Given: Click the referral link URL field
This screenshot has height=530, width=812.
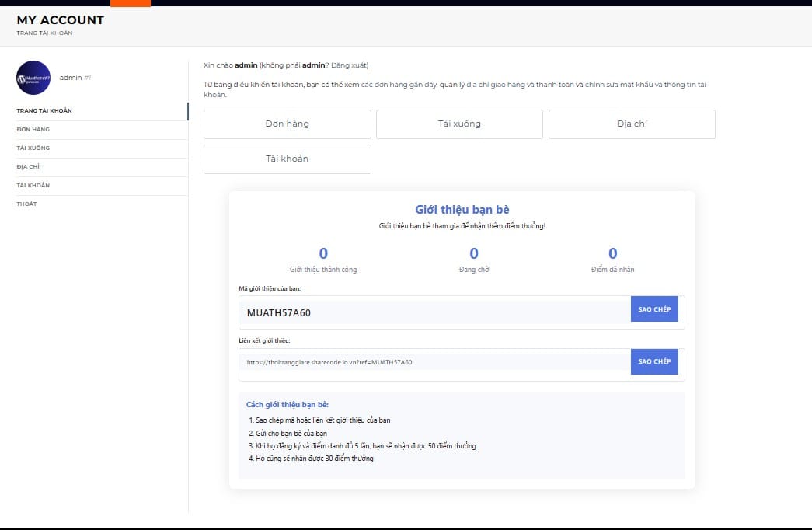Looking at the screenshot, I should (x=435, y=363).
